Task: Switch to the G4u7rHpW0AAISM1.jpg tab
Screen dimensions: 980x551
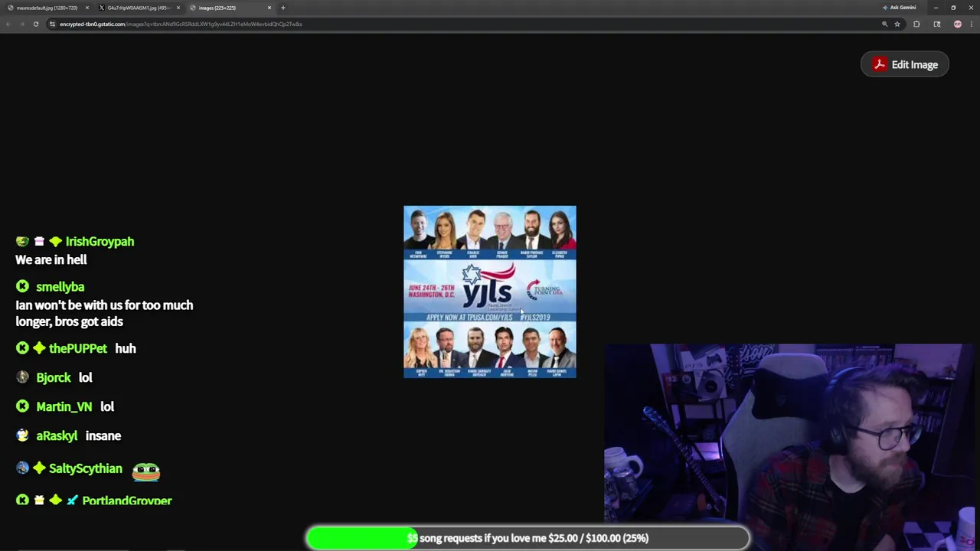Action: point(138,8)
